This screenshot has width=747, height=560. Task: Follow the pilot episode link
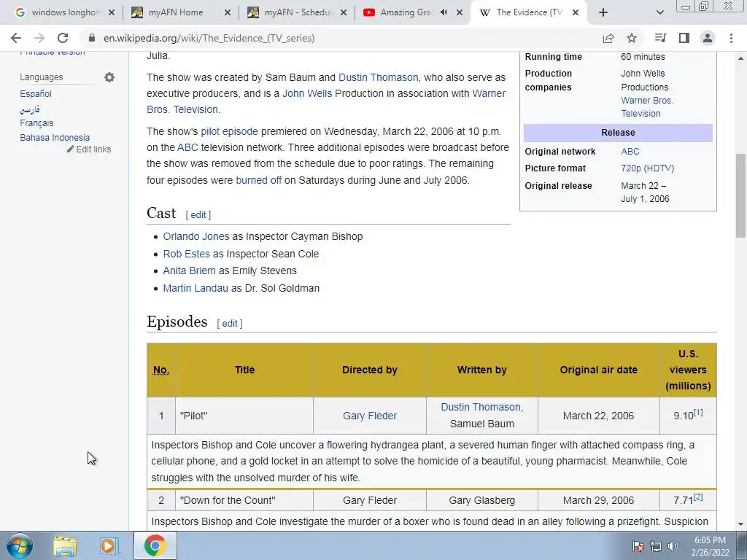tap(229, 131)
